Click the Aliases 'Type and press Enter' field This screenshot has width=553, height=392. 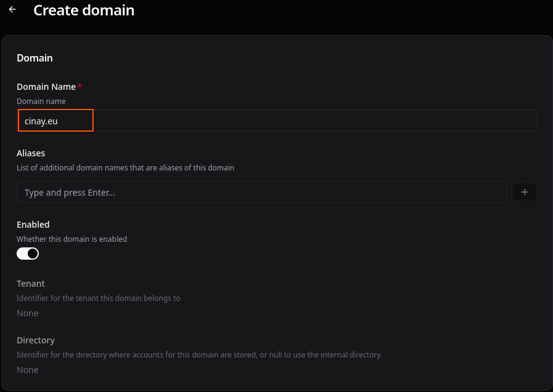[x=261, y=193]
